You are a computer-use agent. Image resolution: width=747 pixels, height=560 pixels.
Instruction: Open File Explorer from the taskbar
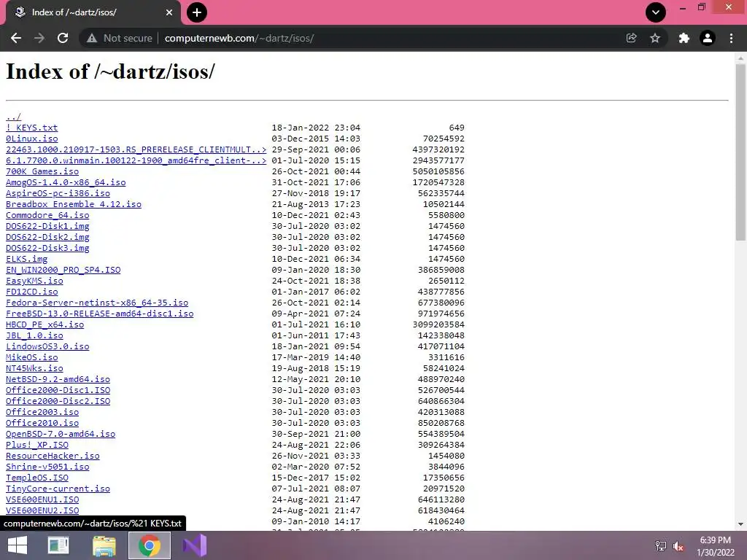point(104,545)
